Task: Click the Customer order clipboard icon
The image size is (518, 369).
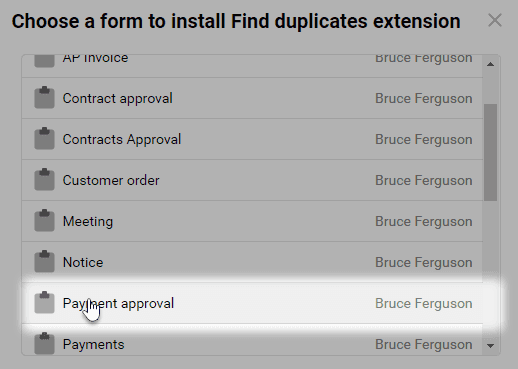Action: (x=44, y=180)
